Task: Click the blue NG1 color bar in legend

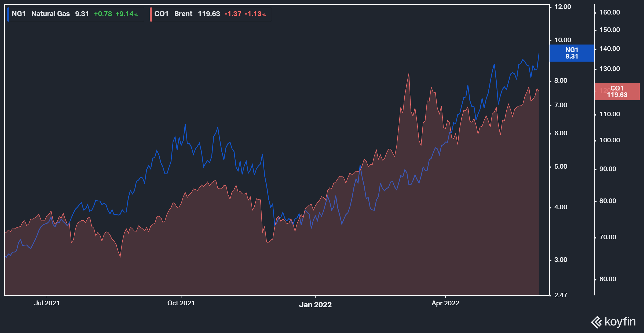Action: tap(8, 14)
